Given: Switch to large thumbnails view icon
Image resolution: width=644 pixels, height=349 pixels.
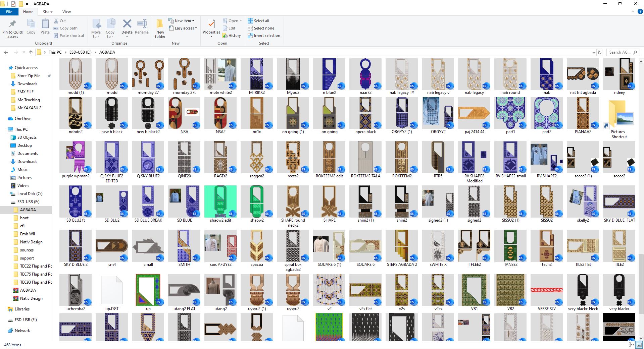Looking at the screenshot, I should pyautogui.click(x=639, y=345).
